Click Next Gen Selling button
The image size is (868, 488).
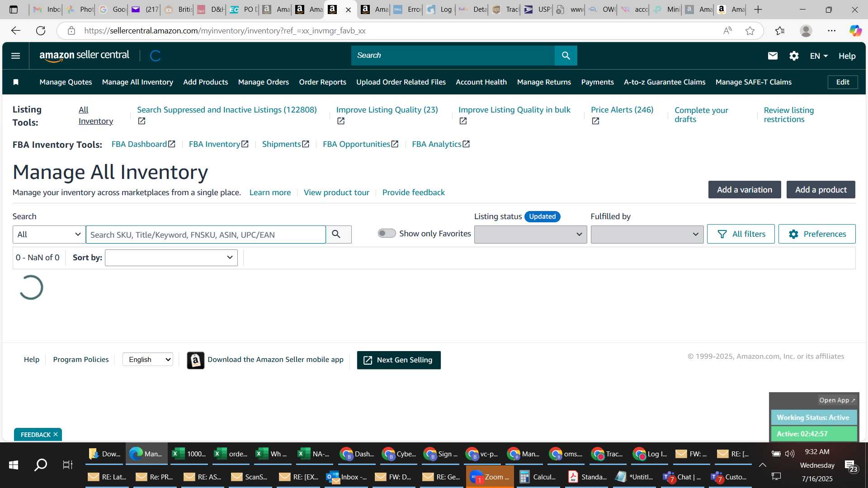click(399, 360)
